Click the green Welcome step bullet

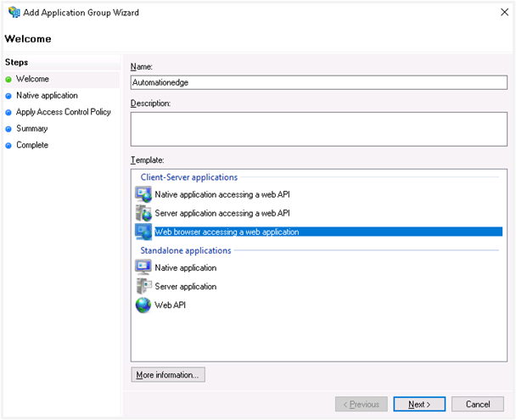click(8, 80)
